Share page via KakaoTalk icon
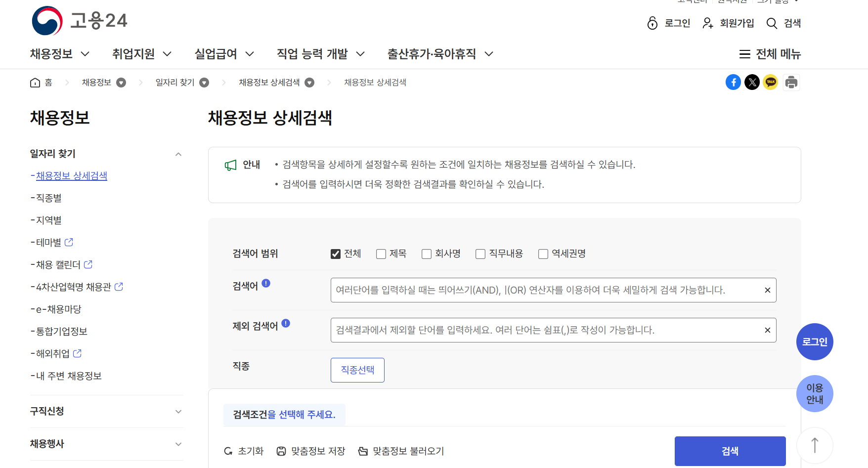868x468 pixels. [771, 82]
